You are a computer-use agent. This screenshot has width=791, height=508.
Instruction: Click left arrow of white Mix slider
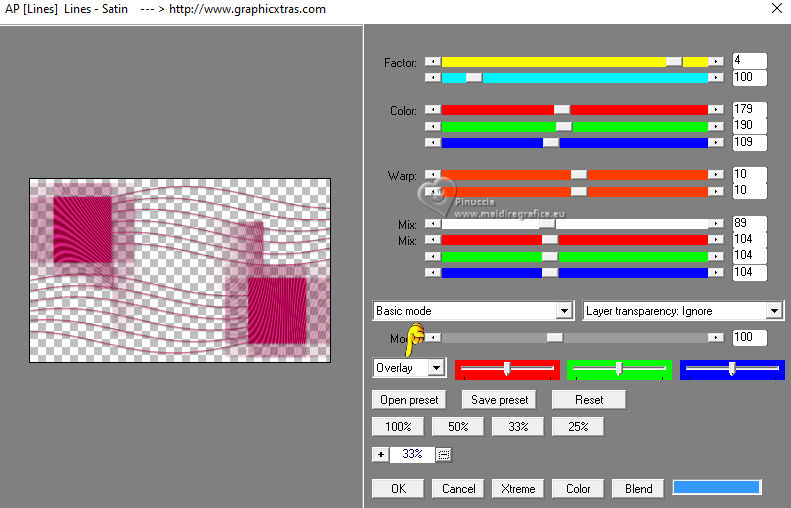pyautogui.click(x=433, y=223)
